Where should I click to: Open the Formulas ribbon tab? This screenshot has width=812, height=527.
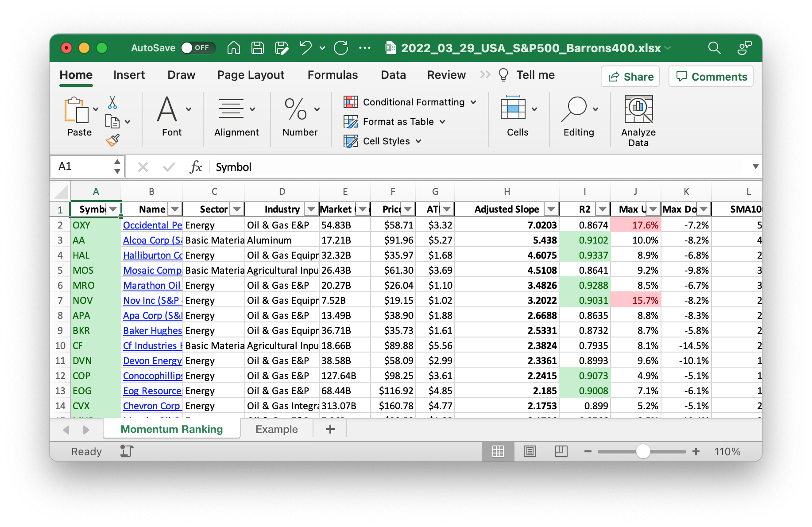point(333,75)
